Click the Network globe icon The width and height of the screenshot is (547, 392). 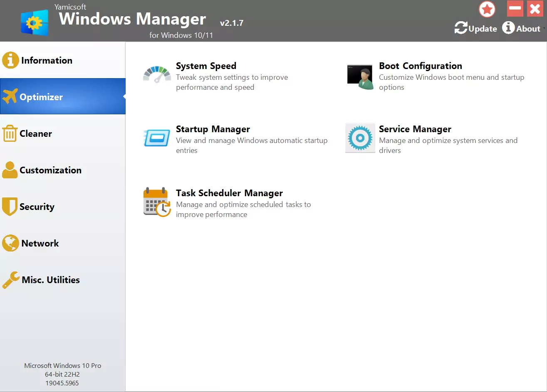click(10, 243)
